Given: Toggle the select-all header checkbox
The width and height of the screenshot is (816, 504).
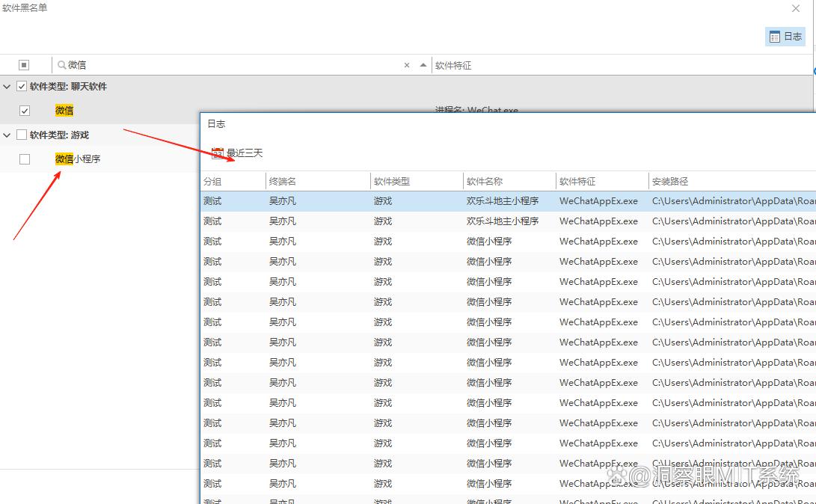Looking at the screenshot, I should click(x=24, y=65).
